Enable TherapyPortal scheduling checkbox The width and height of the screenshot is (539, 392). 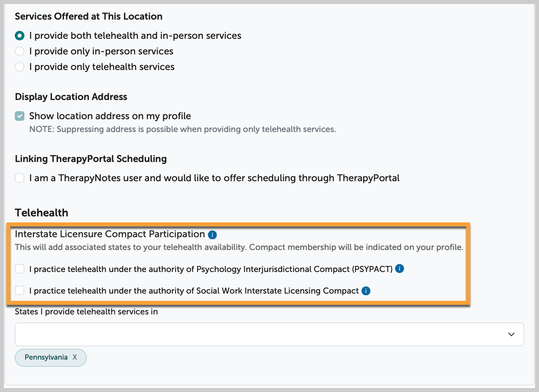coord(20,178)
